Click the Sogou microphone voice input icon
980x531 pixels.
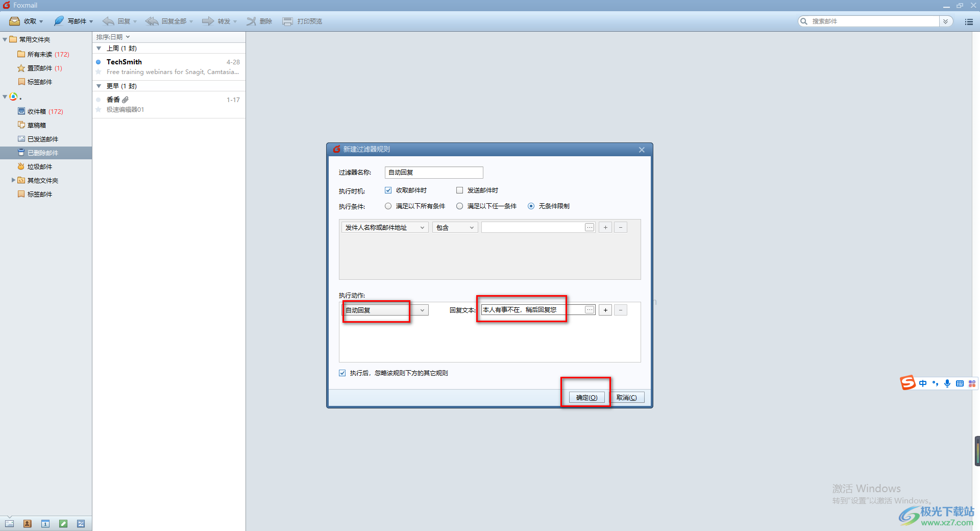click(947, 383)
